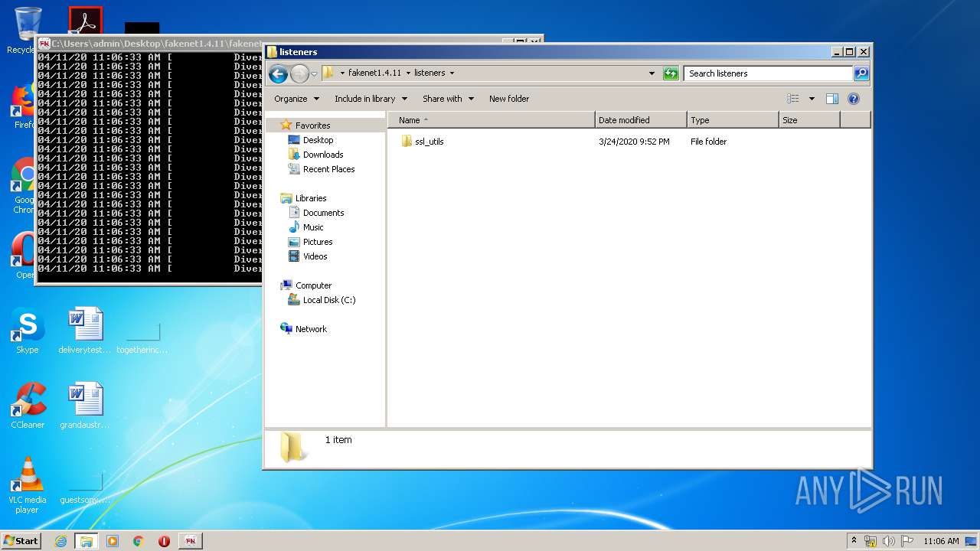
Task: Click the FakeNet taskbar button
Action: tap(190, 541)
